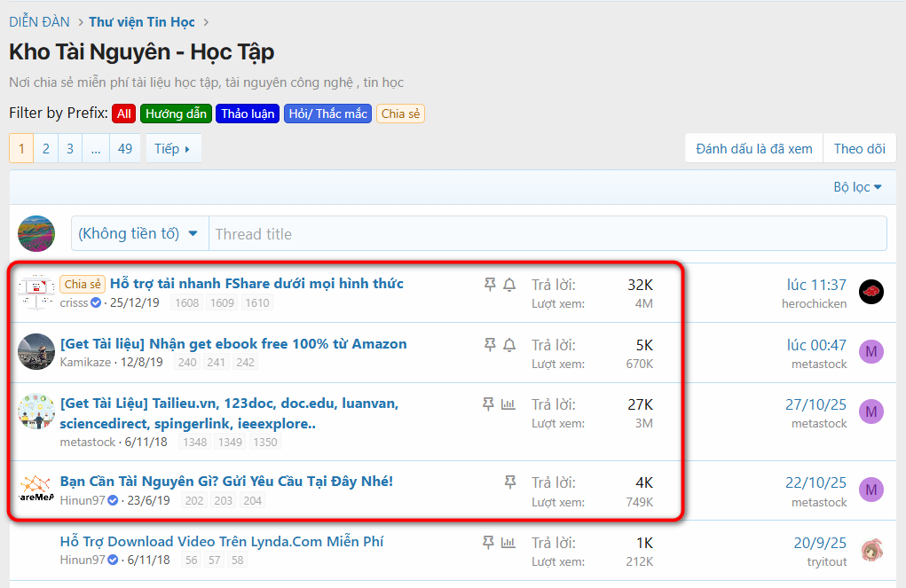The width and height of the screenshot is (906, 588).
Task: Go to page 3
Action: (70, 148)
